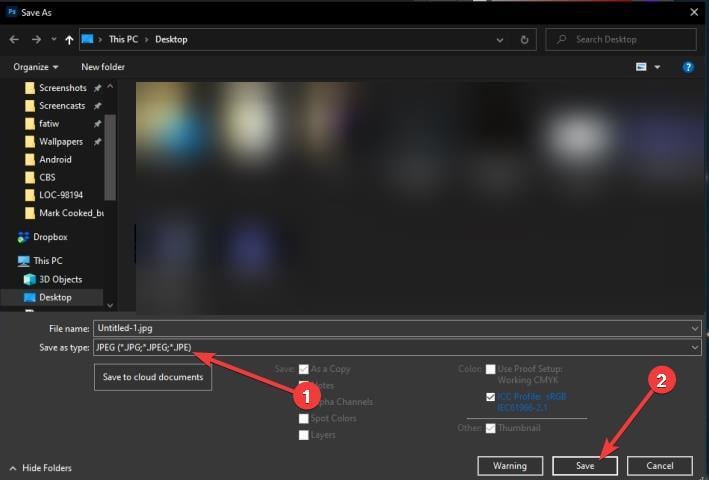Image resolution: width=709 pixels, height=480 pixels.
Task: Open the Screenshots folder in sidebar
Action: 62,88
